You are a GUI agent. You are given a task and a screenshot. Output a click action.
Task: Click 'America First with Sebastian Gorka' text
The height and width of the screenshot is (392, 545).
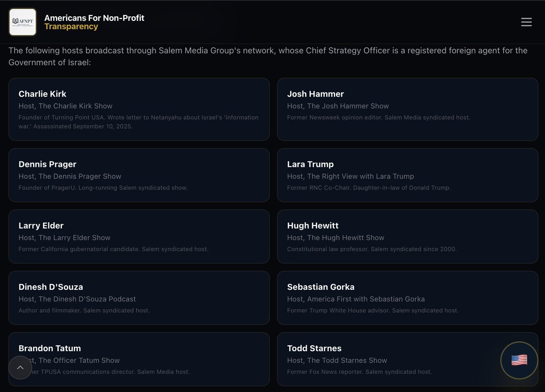366,299
